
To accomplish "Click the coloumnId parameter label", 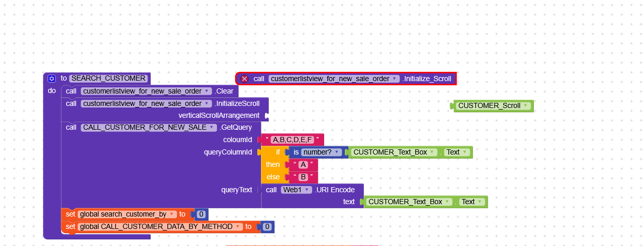I will [238, 140].
